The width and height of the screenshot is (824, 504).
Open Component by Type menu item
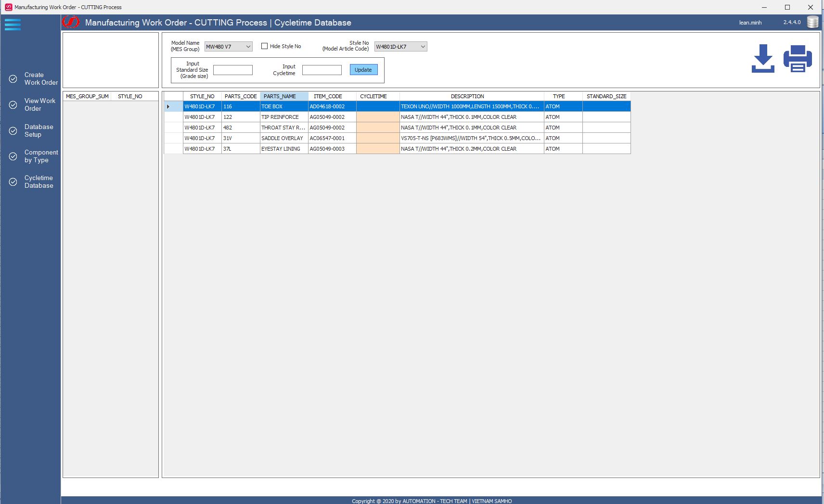[x=41, y=156]
